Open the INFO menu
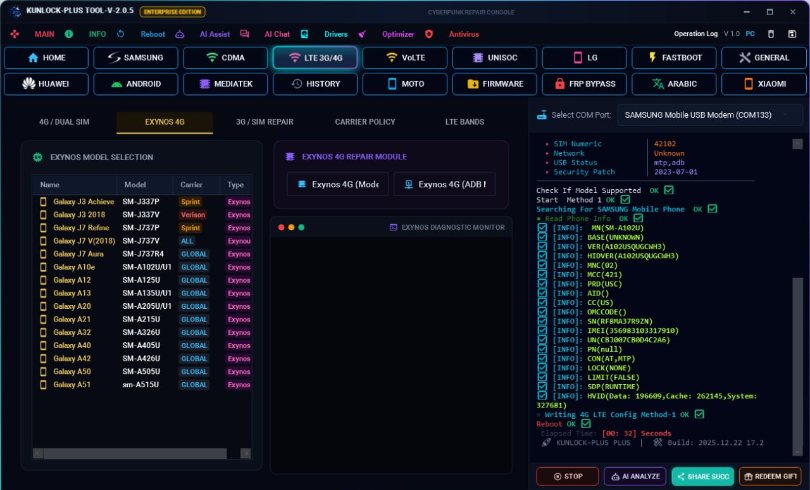810x490 pixels. coord(97,34)
